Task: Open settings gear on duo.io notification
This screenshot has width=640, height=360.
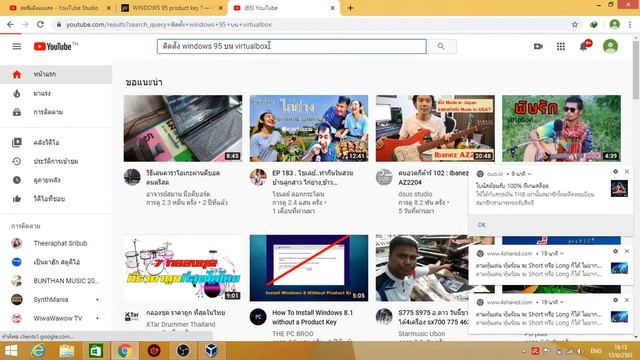Action: [x=616, y=172]
